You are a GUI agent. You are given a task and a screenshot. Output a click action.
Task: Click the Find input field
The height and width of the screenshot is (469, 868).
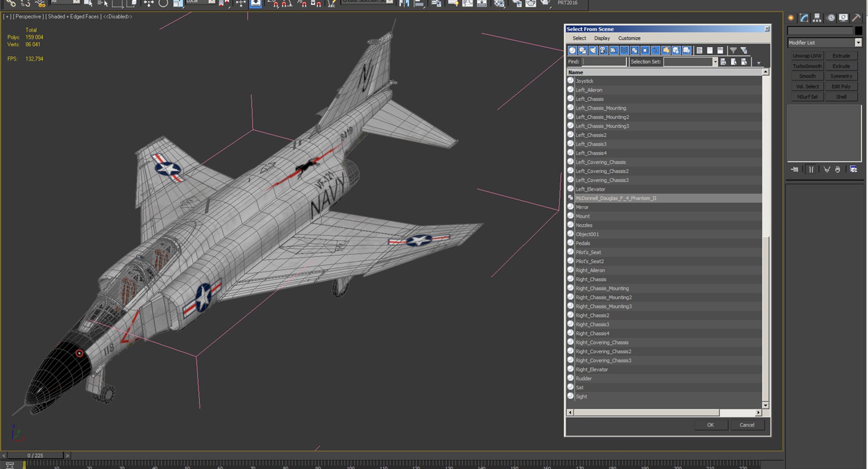pos(604,62)
